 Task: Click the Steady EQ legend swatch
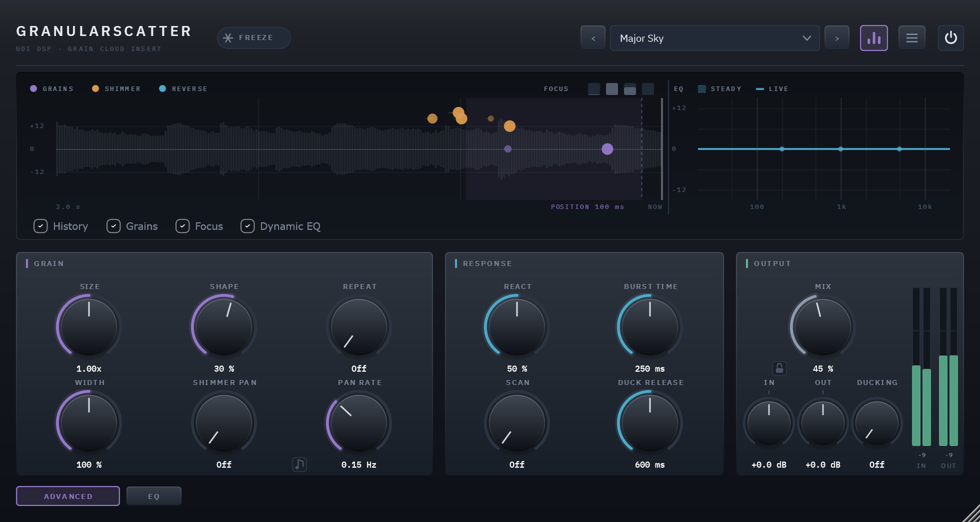702,89
